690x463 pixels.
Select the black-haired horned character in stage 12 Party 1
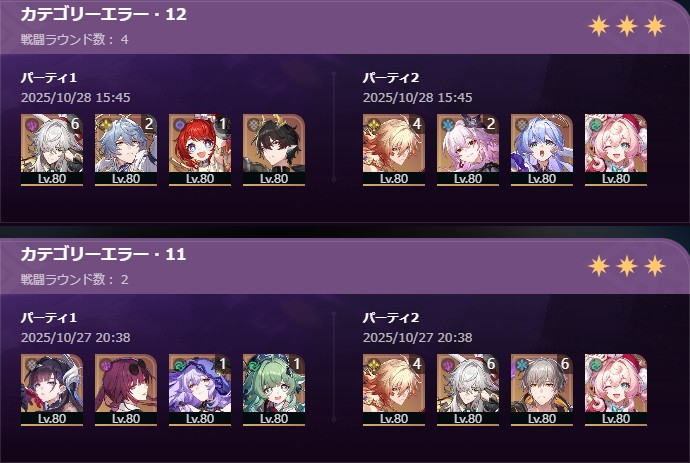pos(274,150)
